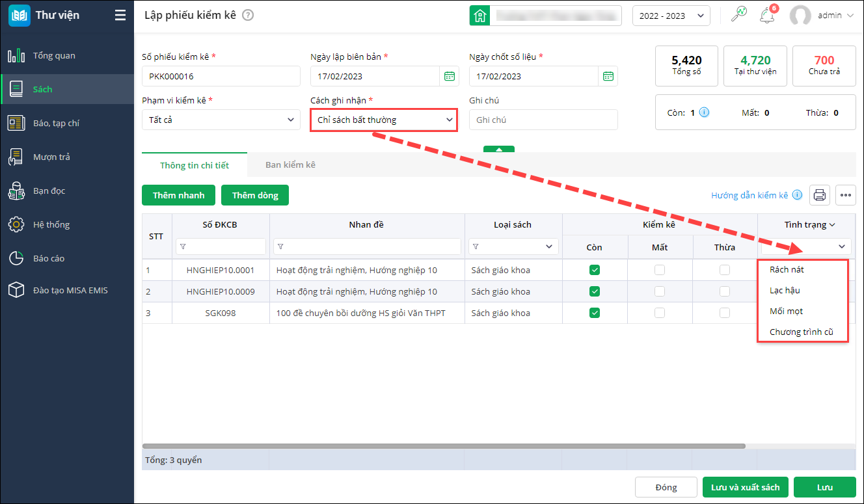Open the Tổng quan overview icon
Screen dimensions: 864x504
pyautogui.click(x=16, y=55)
